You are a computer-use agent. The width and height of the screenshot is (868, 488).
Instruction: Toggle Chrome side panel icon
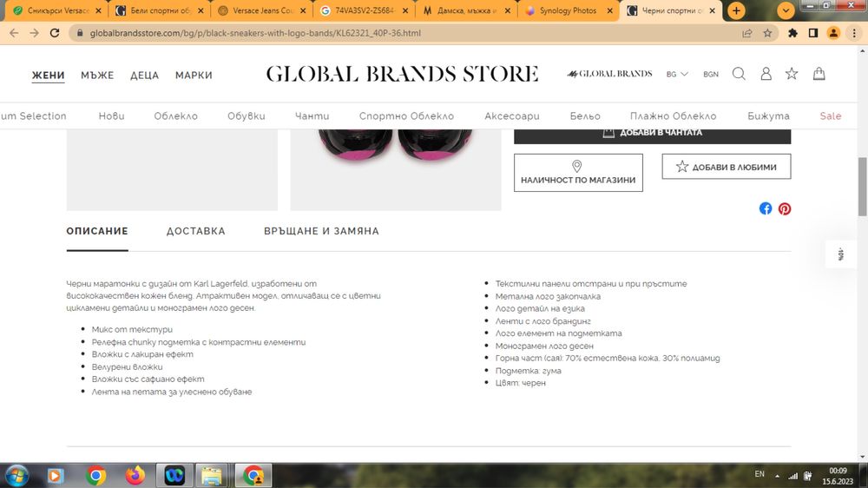click(813, 33)
